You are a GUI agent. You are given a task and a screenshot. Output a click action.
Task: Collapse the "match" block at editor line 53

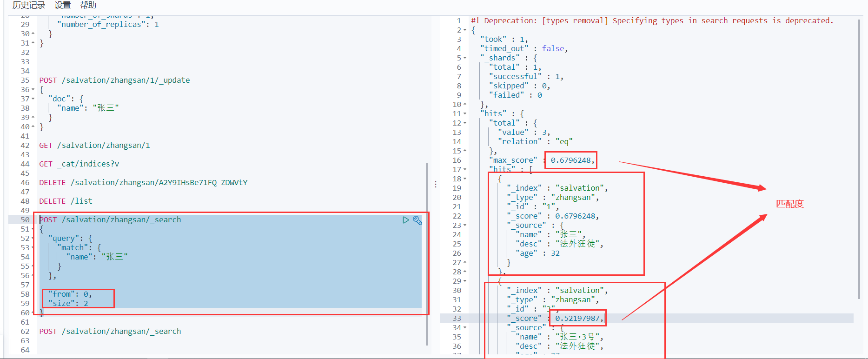33,247
